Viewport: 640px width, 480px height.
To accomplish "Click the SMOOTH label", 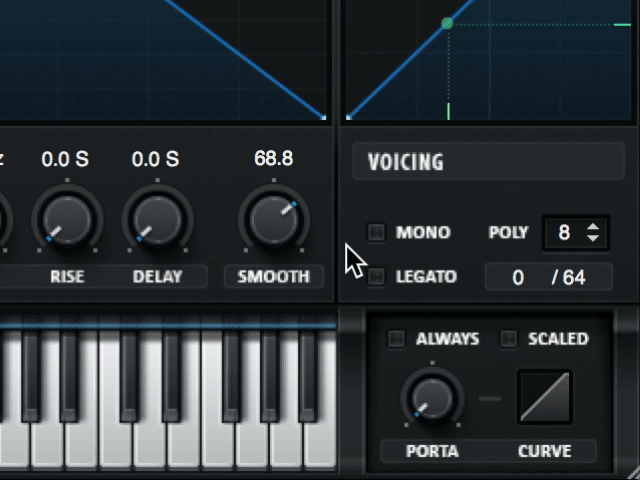I will pyautogui.click(x=274, y=277).
